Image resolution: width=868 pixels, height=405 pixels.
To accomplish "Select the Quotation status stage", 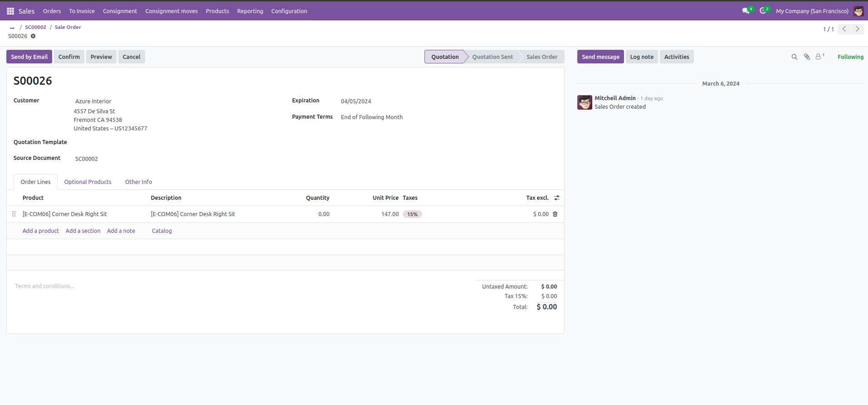I will pyautogui.click(x=445, y=57).
